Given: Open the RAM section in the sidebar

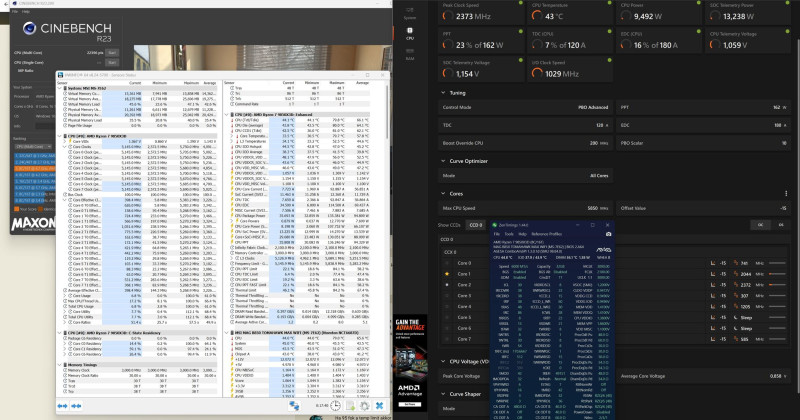Looking at the screenshot, I should (410, 55).
